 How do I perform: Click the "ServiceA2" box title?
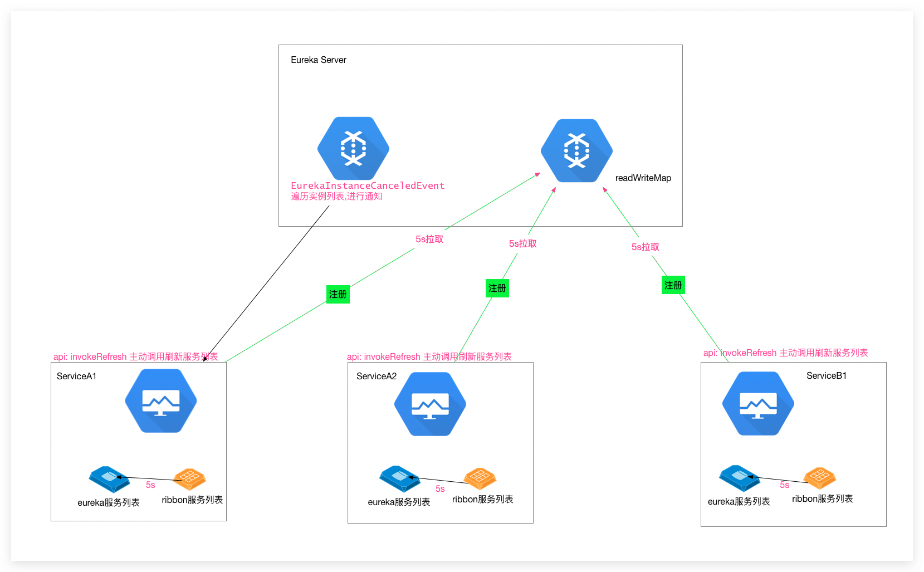coord(377,376)
